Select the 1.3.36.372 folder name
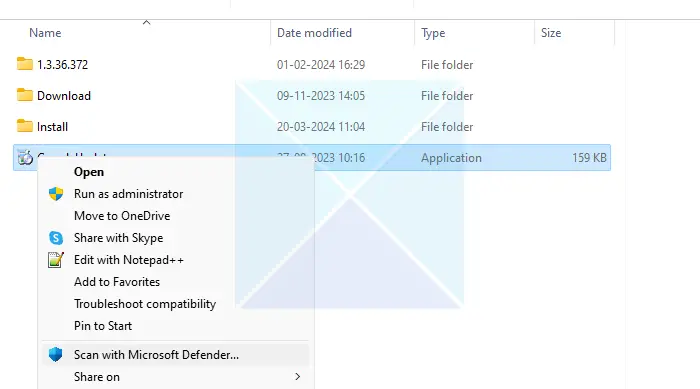The image size is (700, 389). coord(62,65)
